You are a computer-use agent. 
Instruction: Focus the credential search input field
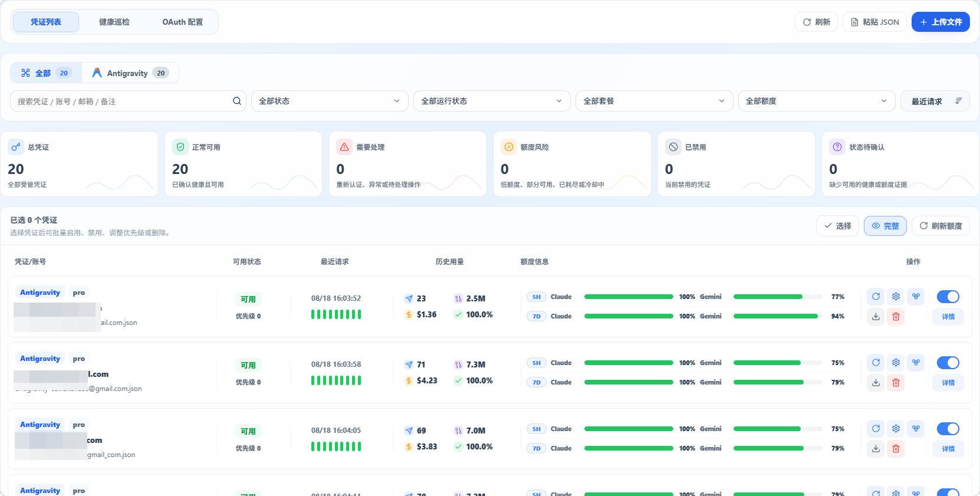122,101
